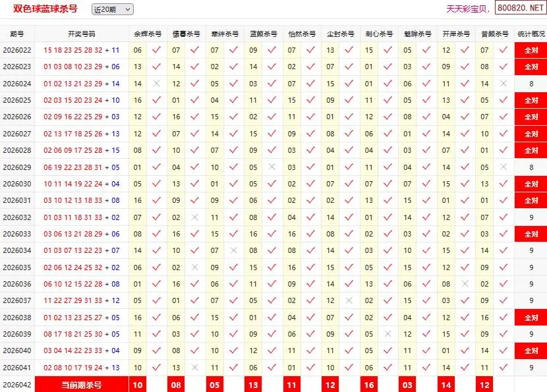Click the 余辉杀号 column header
547x392 pixels.
147,34
